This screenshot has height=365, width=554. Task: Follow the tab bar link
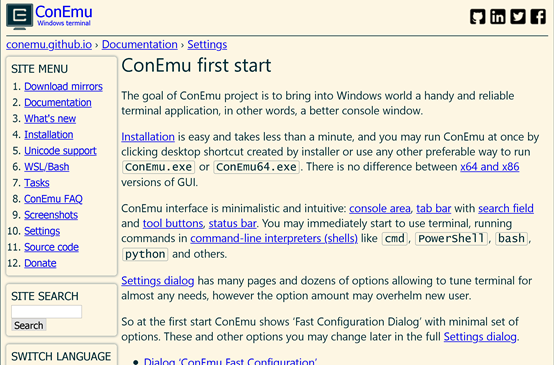(434, 208)
